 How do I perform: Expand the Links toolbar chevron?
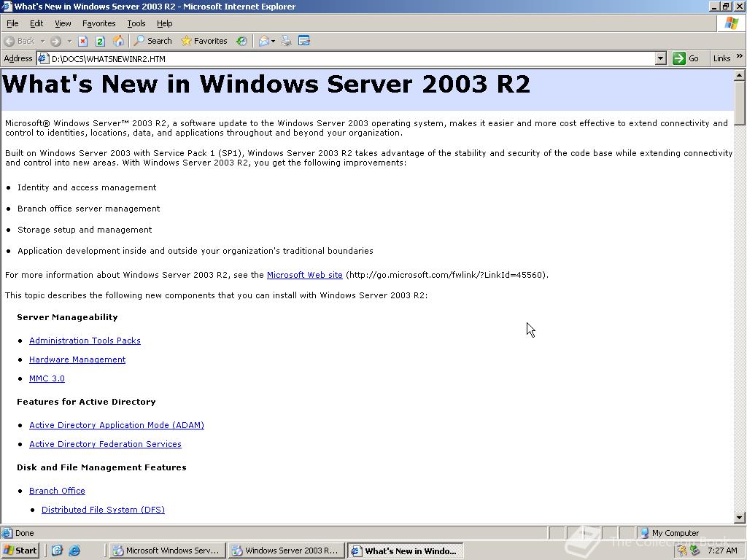point(740,56)
